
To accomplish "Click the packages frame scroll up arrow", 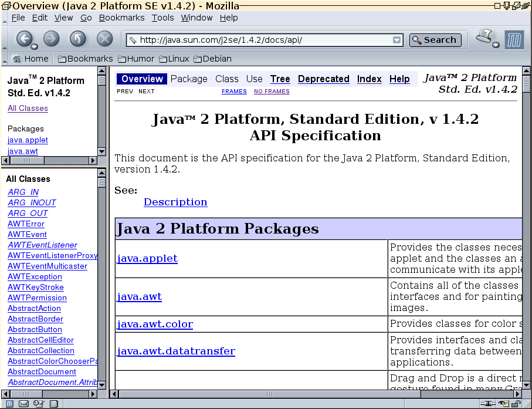I will coord(101,70).
